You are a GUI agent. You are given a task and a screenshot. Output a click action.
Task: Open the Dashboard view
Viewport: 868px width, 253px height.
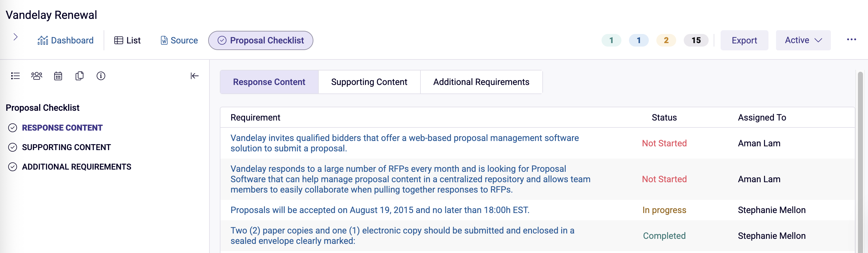tap(66, 40)
